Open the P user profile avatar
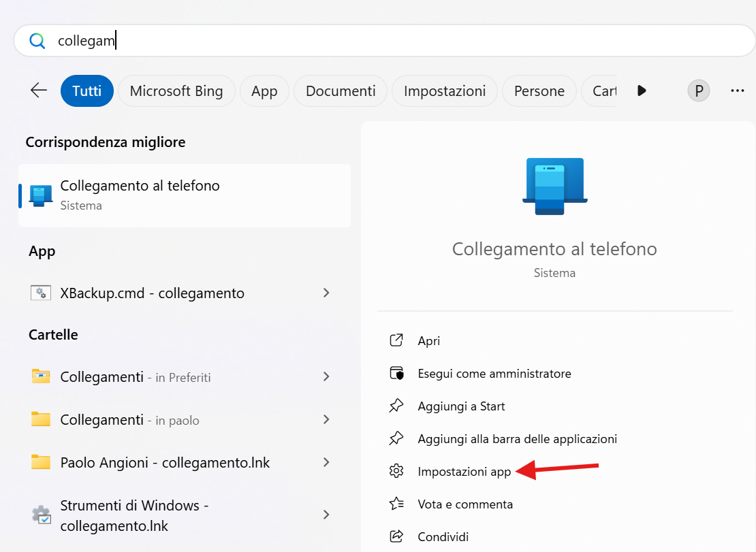Screen dimensions: 756x552 coord(699,91)
